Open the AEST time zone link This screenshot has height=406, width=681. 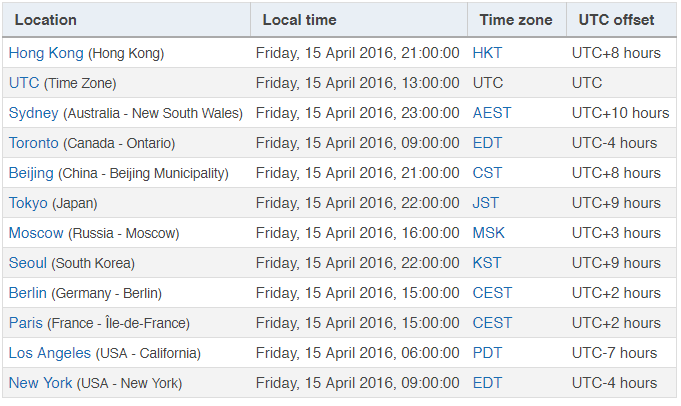pos(492,113)
